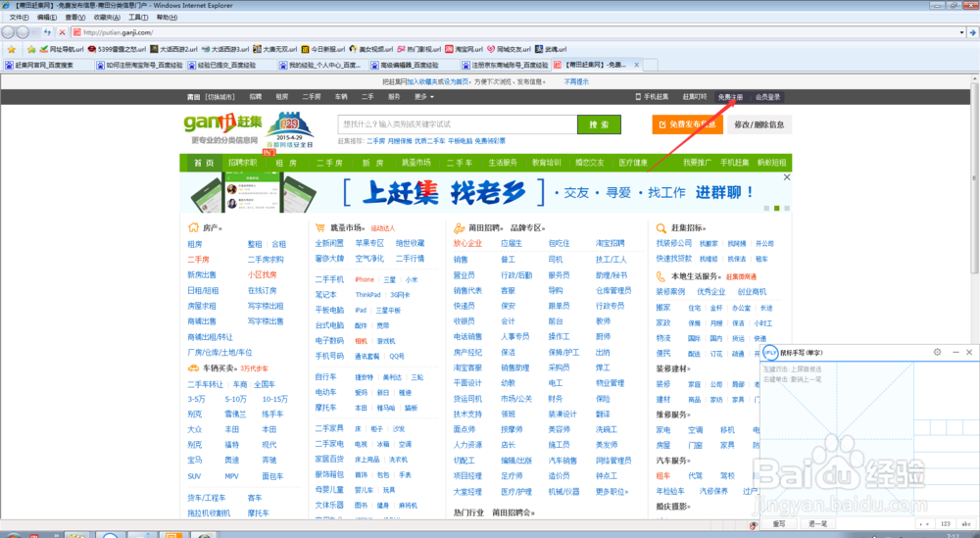
Task: Open the 5399 game bookmark
Action: [x=117, y=49]
